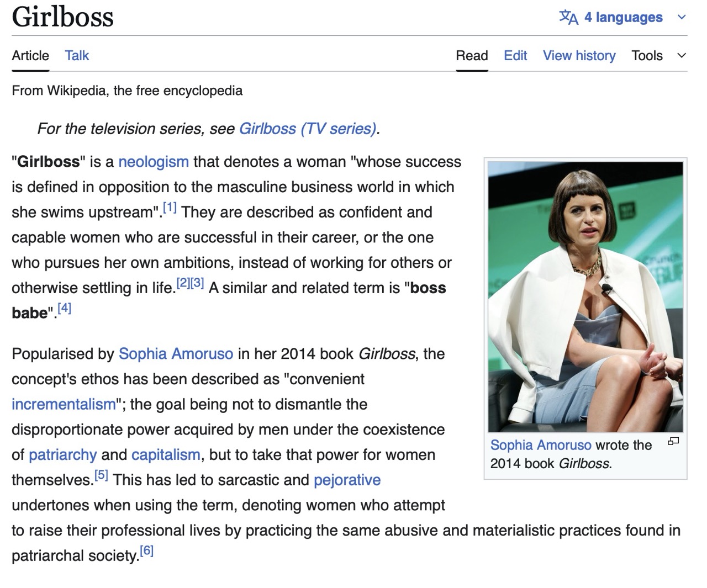707x588 pixels.
Task: Jump to citation 4
Action: click(64, 308)
